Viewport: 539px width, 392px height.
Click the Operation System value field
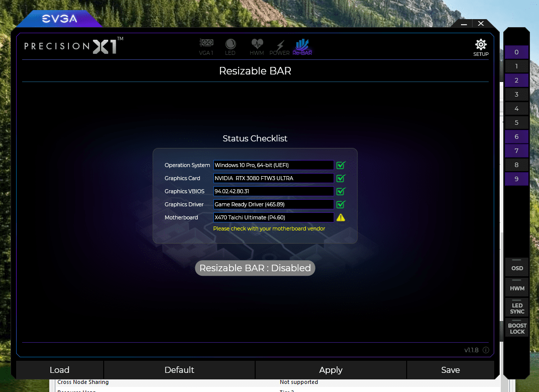click(x=273, y=165)
